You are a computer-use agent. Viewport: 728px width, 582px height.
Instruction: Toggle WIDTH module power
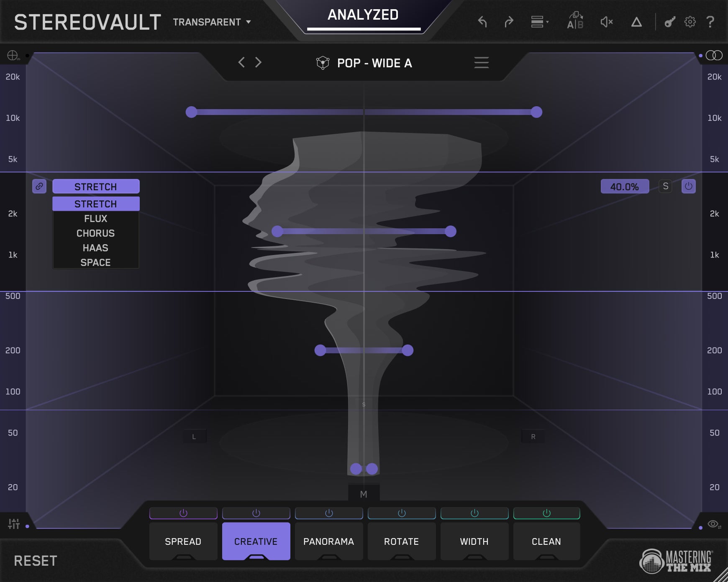(474, 513)
